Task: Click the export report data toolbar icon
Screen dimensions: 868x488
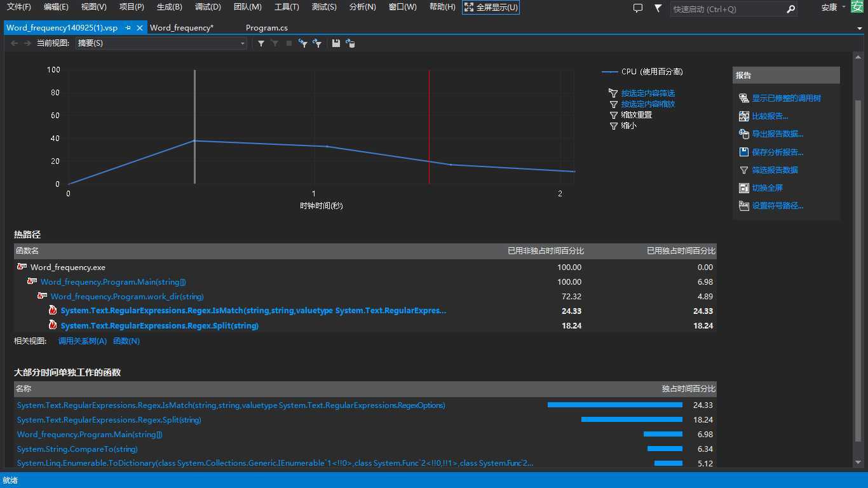Action: click(x=350, y=43)
